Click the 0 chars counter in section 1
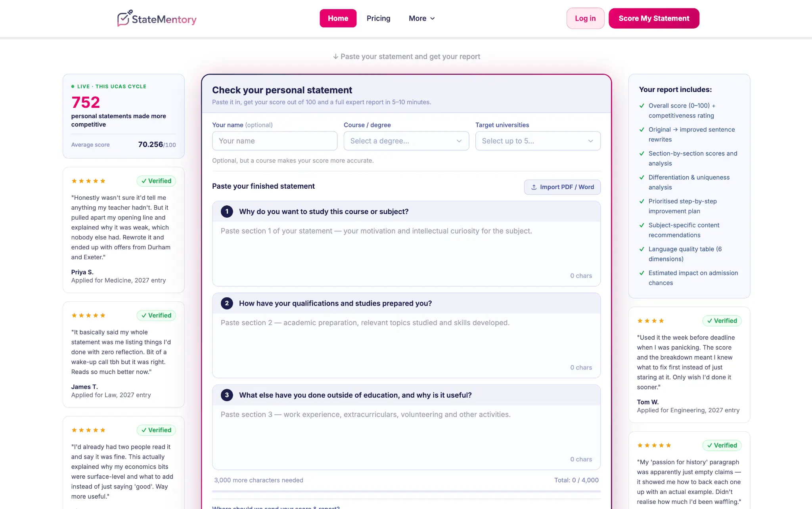The image size is (812, 509). [x=581, y=276]
